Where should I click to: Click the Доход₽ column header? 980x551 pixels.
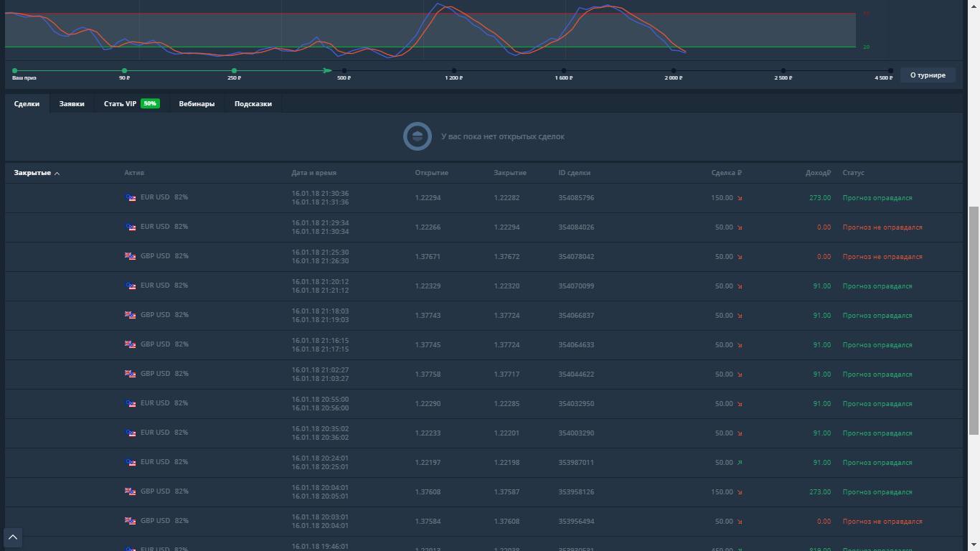818,173
